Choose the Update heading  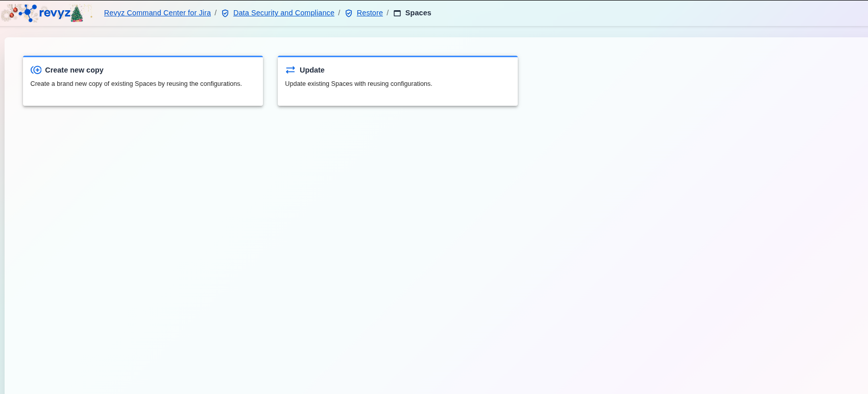pyautogui.click(x=312, y=70)
